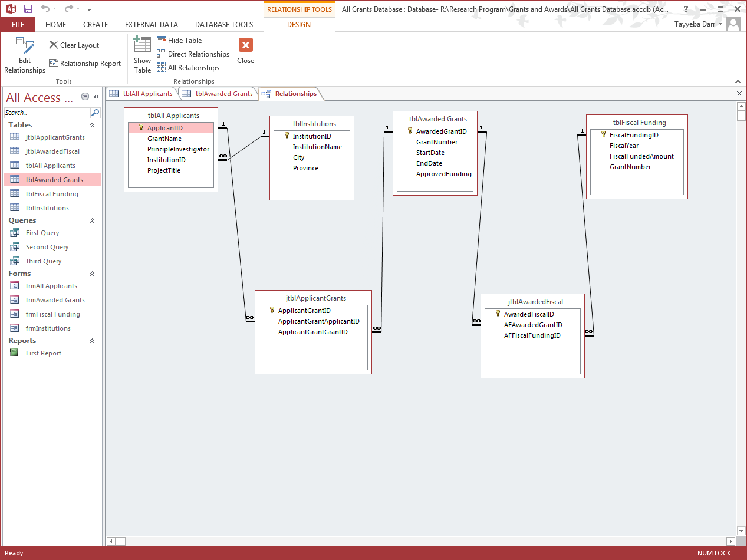Click the Save icon in the quick access toolbar

tap(28, 9)
